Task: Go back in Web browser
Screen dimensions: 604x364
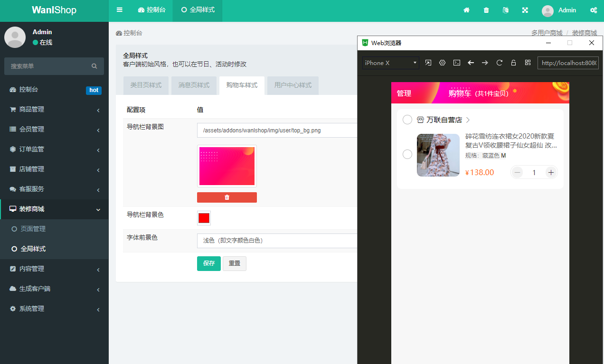Action: click(471, 63)
